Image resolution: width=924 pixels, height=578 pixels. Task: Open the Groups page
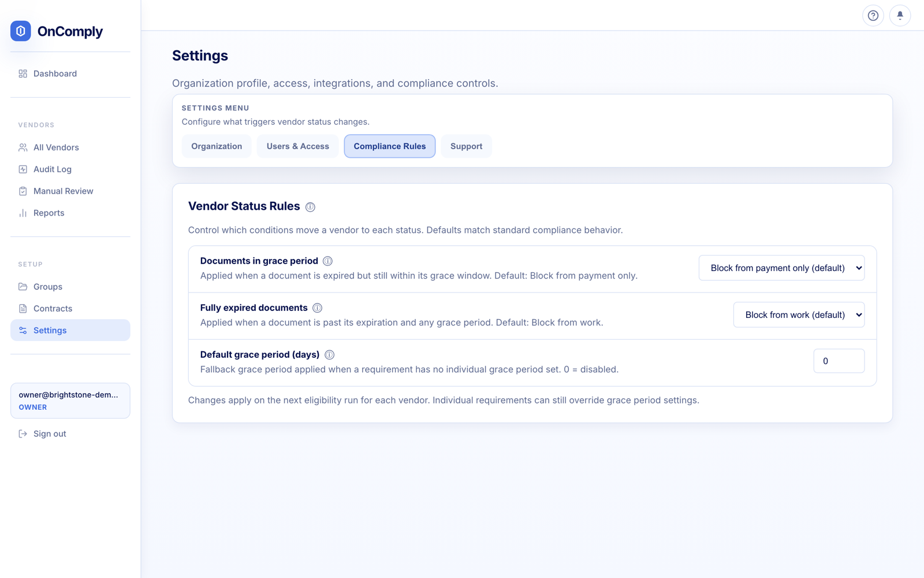point(70,287)
